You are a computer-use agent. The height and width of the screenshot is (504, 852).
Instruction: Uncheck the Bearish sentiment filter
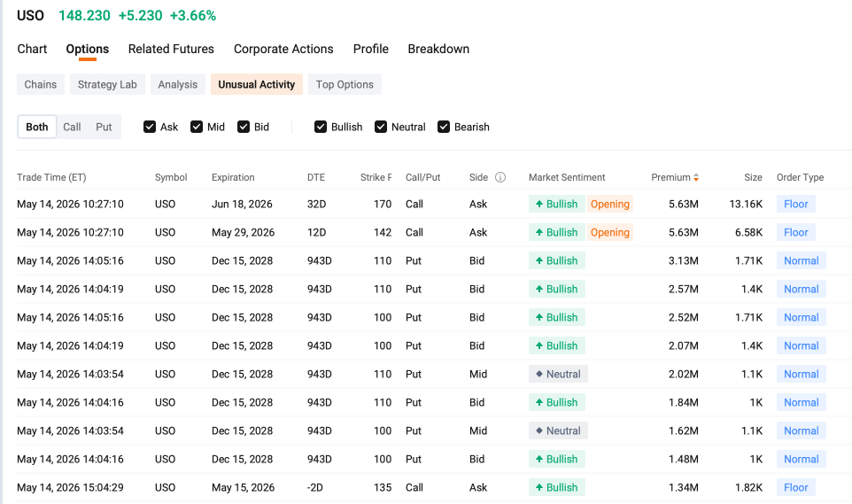(444, 127)
